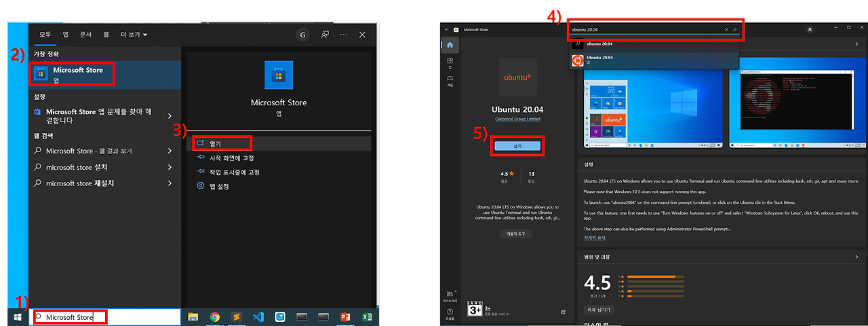Open the three-dot options in search panel
This screenshot has height=326, width=868.
tap(344, 35)
